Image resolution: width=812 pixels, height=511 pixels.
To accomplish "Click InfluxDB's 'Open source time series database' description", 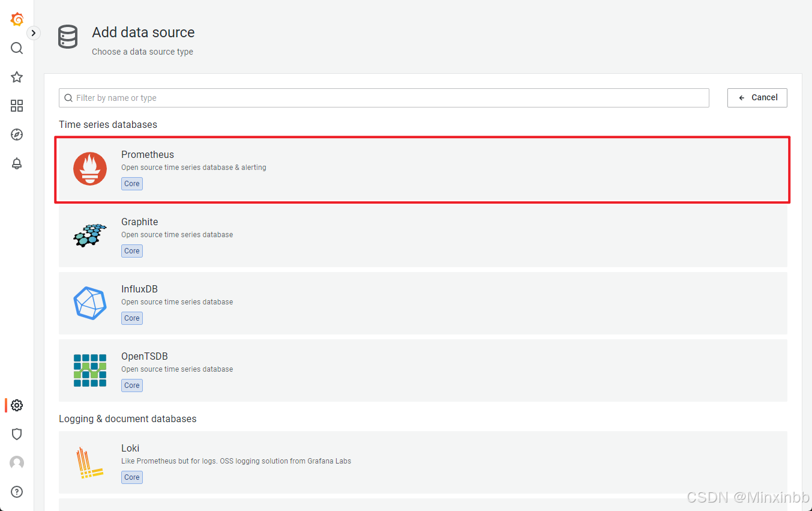I will (x=177, y=302).
